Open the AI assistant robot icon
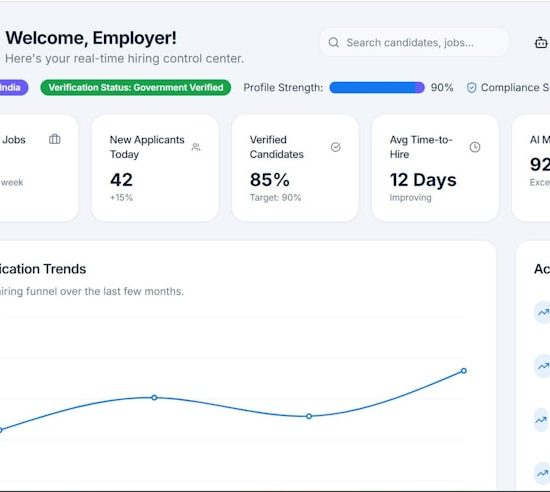 tap(541, 43)
